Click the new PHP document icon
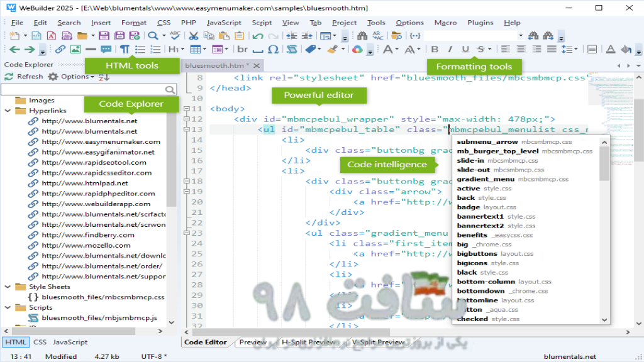Screen dimensions: 644x362 click(x=67, y=36)
